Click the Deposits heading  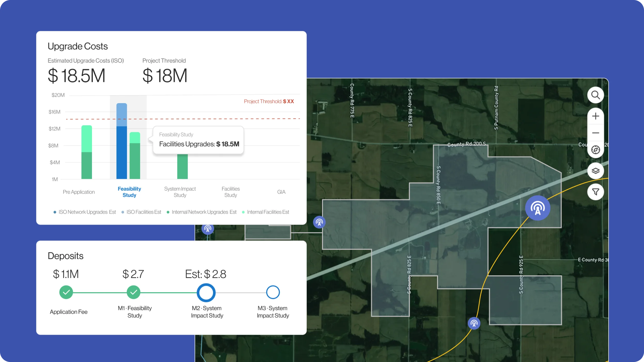[x=65, y=256]
